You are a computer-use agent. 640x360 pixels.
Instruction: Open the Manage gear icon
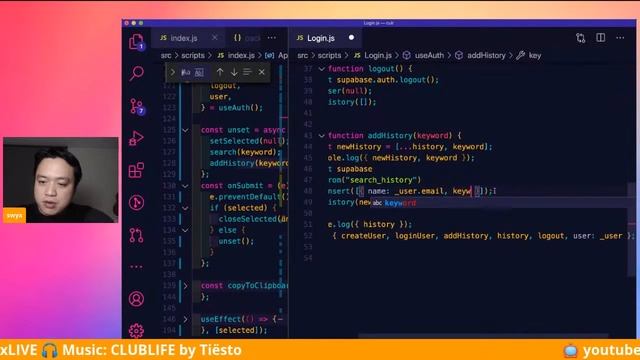[136, 330]
